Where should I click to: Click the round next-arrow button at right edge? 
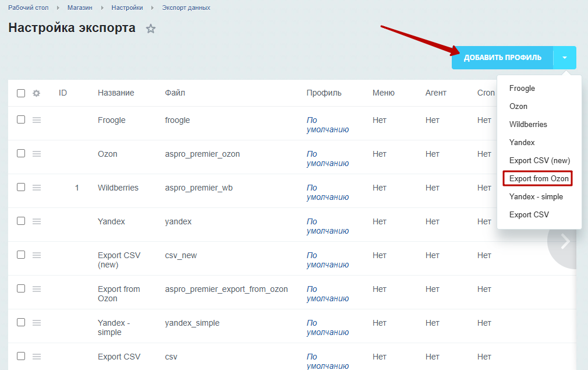(562, 241)
